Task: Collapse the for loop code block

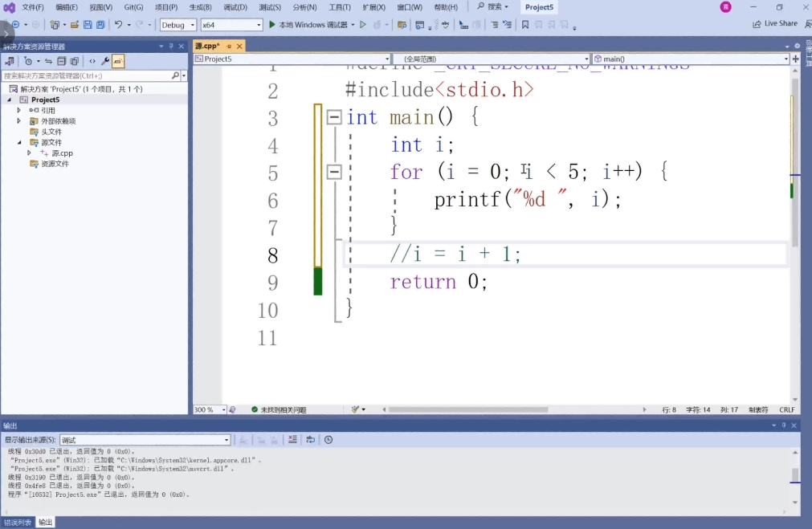Action: tap(334, 172)
